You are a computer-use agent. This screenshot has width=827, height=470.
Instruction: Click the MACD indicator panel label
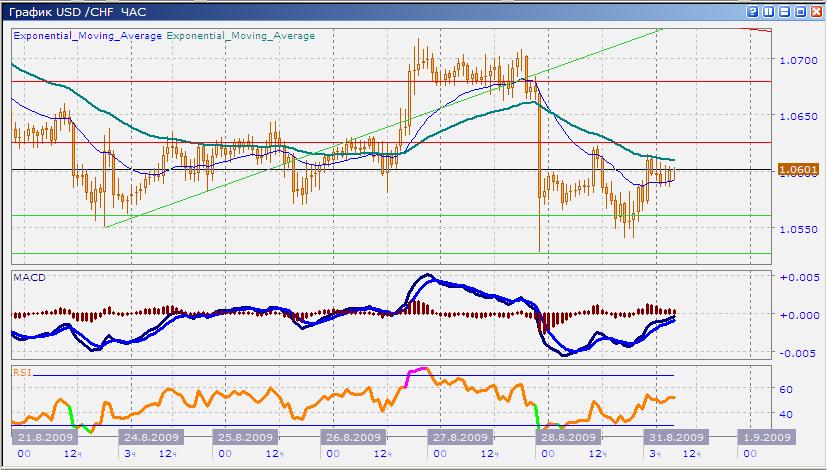[31, 276]
